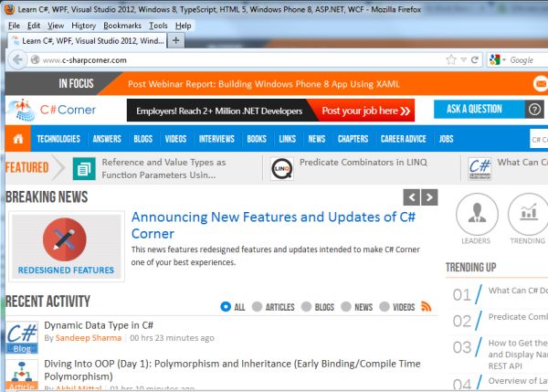Click Article thumbnail for Diving Into OOP
The height and width of the screenshot is (392, 548).
coord(22,375)
